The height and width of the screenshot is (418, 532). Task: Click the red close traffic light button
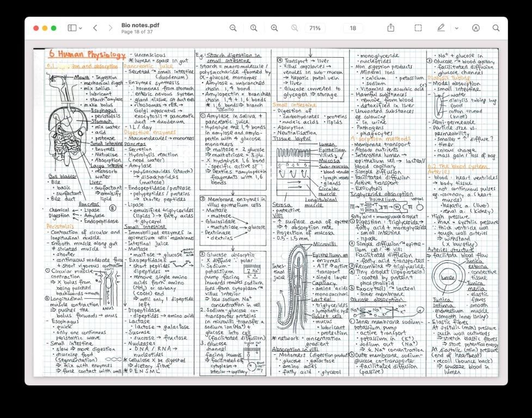[x=36, y=28]
